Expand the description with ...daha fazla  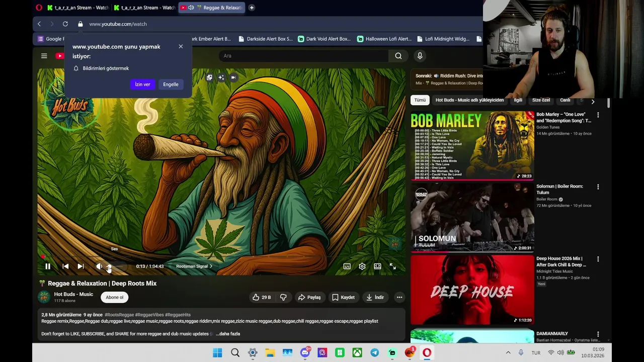coord(228,334)
